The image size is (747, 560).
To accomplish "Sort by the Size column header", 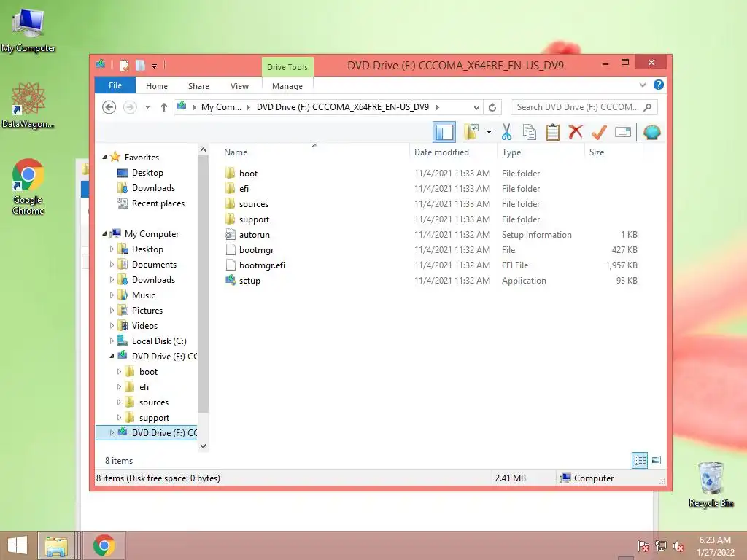I will point(597,152).
